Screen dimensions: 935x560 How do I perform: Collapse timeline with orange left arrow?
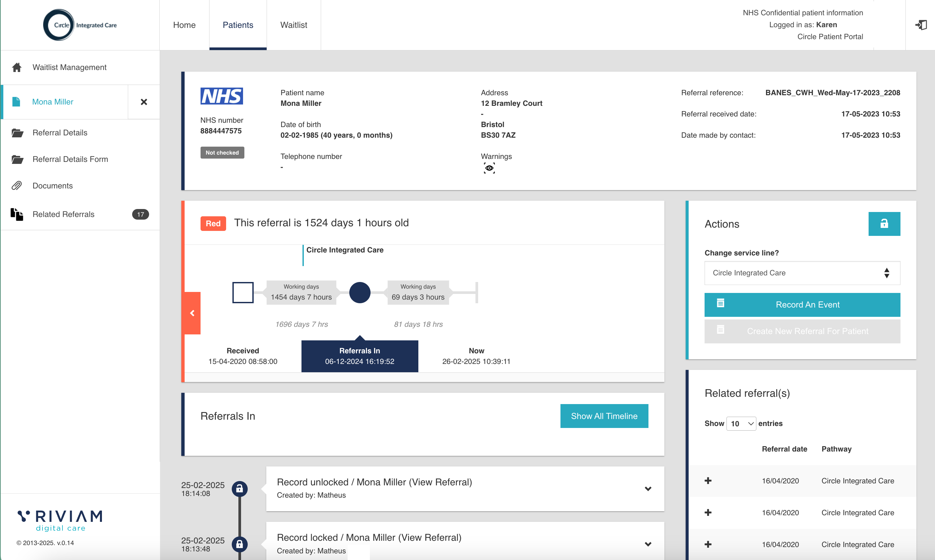[192, 313]
